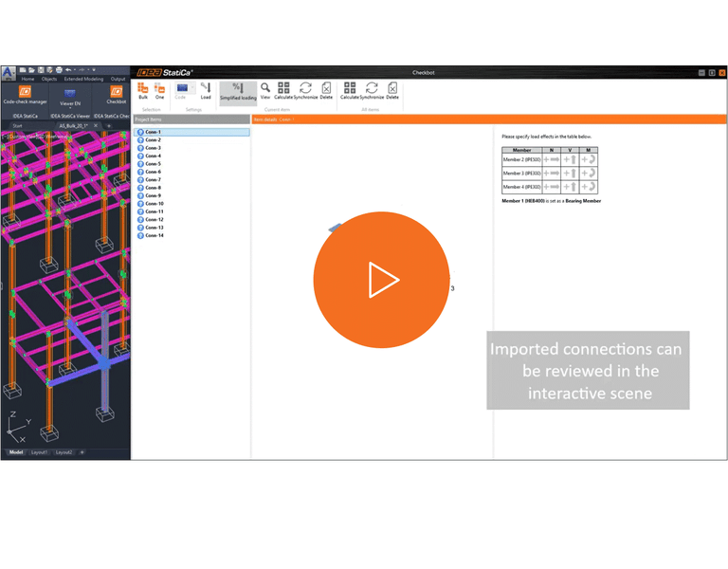728x569 pixels.
Task: Click the View magnifier icon
Action: (x=265, y=91)
